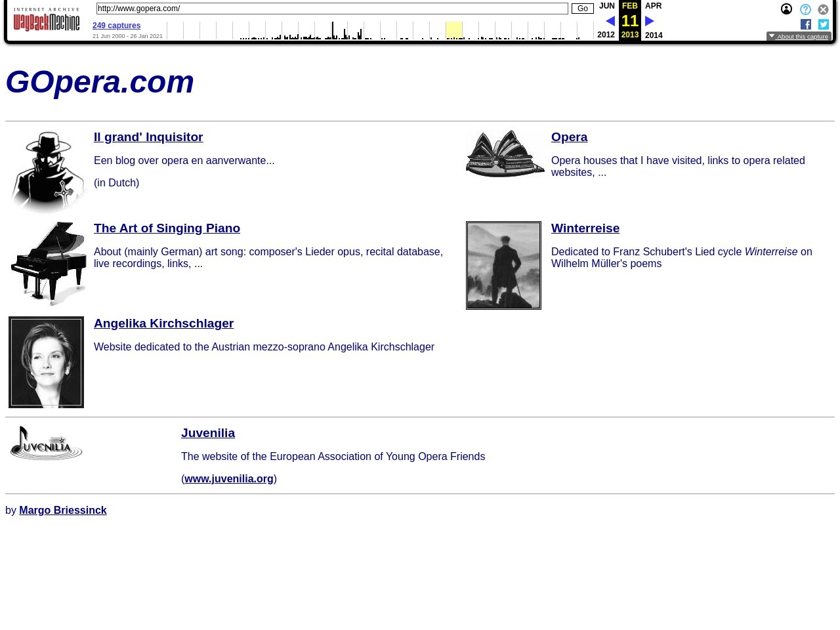Click the Wayback Machine logo

(x=47, y=20)
